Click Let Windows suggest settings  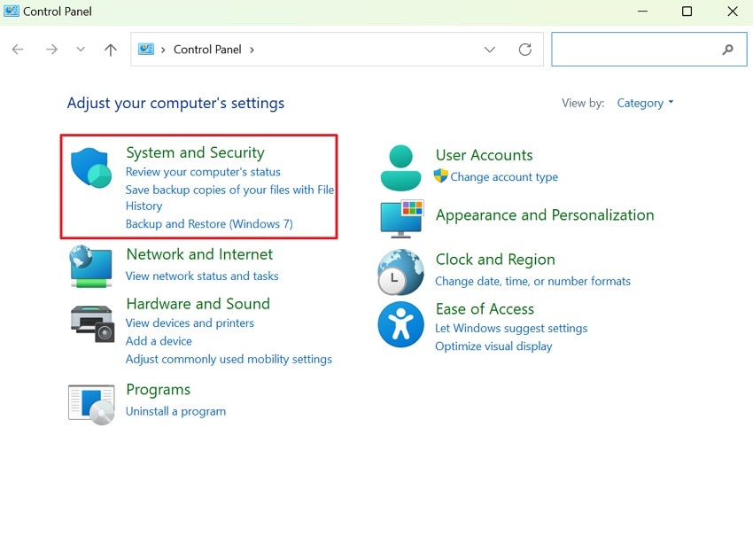[x=511, y=329]
